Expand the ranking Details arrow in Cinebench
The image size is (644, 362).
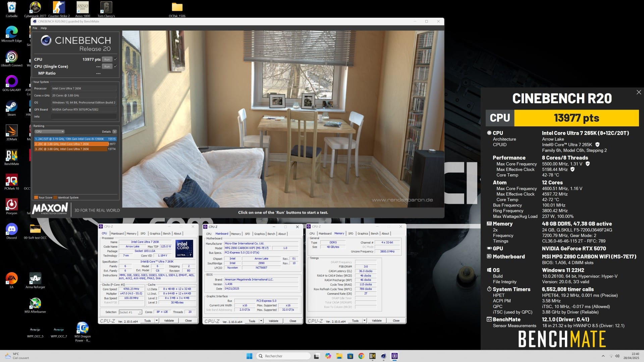point(115,132)
